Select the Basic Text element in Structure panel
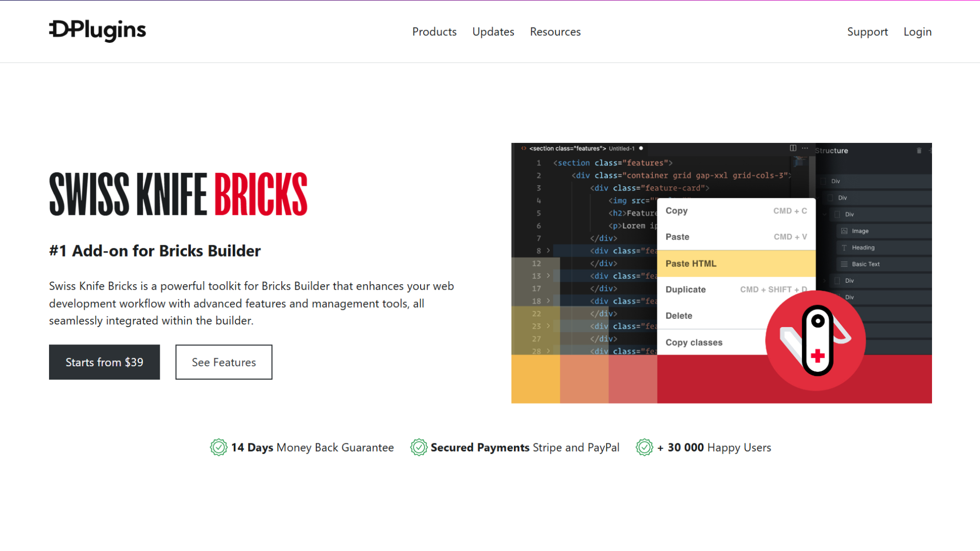 [866, 264]
